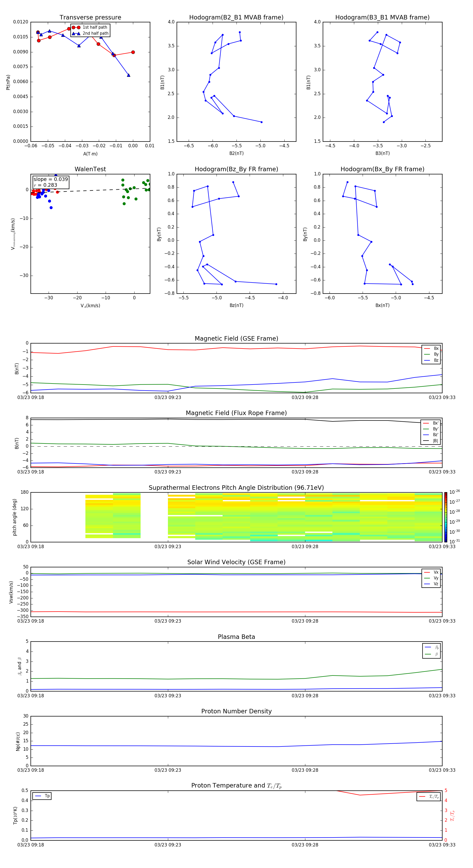Screen dimensions: 473x868
Task: Click the 'Transverse pressure' plot title
Action: click(90, 18)
